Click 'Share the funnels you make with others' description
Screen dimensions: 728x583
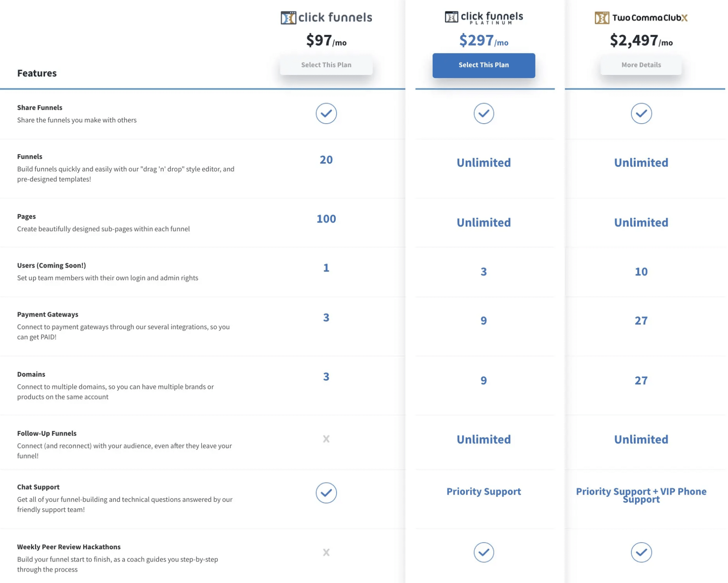coord(77,120)
